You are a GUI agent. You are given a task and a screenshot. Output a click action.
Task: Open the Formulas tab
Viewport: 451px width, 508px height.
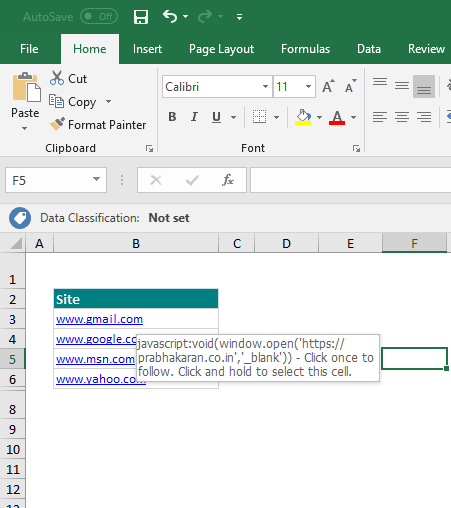tap(305, 49)
